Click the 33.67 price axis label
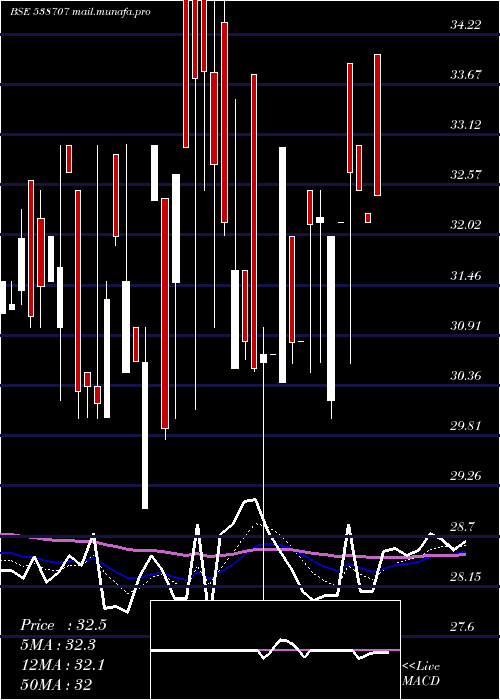Screen dimensions: 500x700 click(466, 75)
